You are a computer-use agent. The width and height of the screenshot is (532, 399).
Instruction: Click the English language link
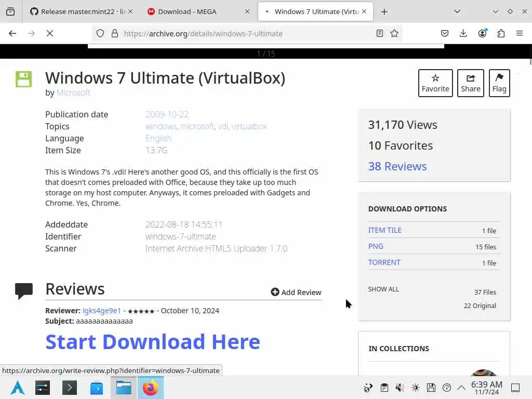click(x=158, y=138)
